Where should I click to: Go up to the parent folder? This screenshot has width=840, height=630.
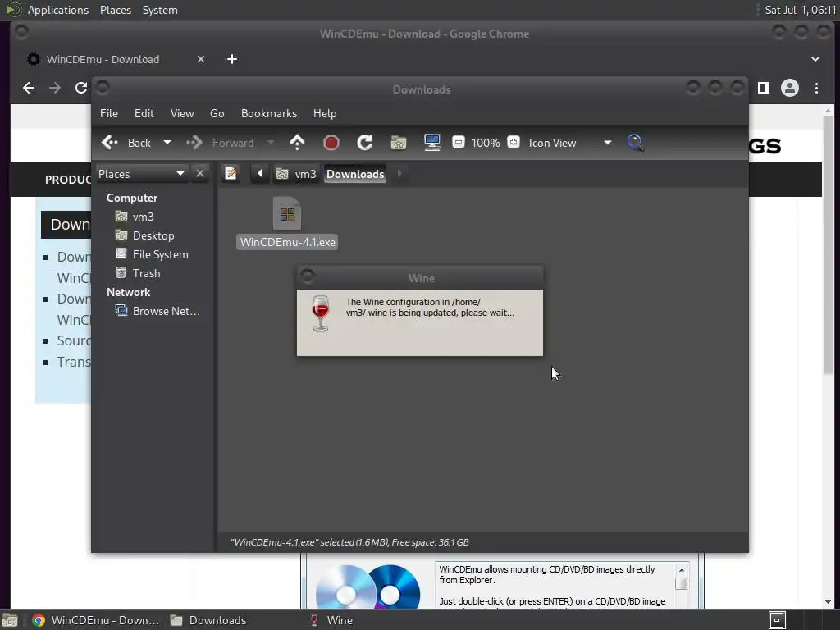point(297,143)
